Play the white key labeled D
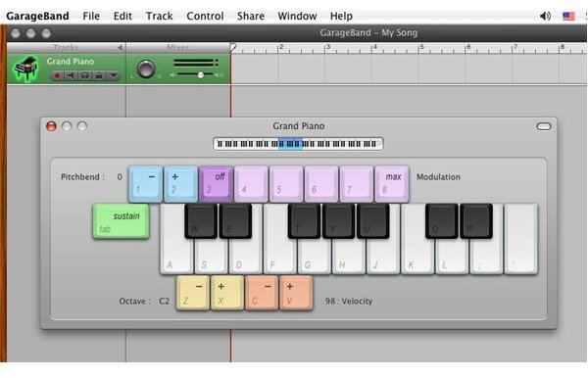 tap(246, 258)
